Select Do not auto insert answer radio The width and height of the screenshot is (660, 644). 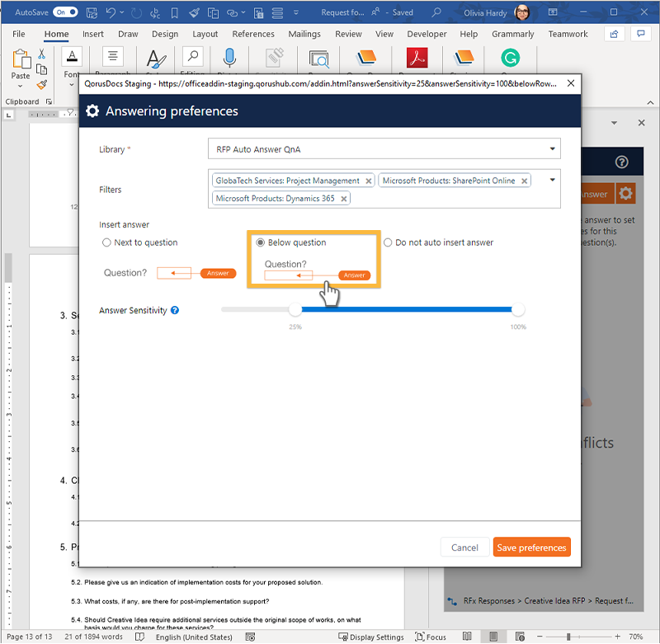(388, 242)
